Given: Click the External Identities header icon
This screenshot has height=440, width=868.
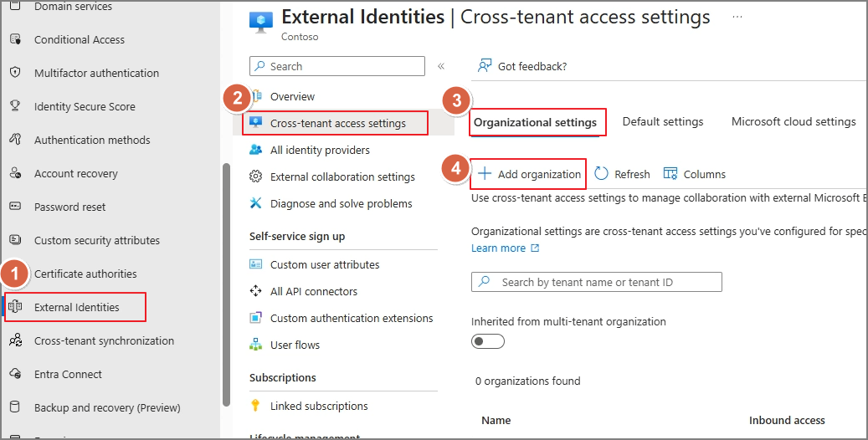Looking at the screenshot, I should click(261, 22).
